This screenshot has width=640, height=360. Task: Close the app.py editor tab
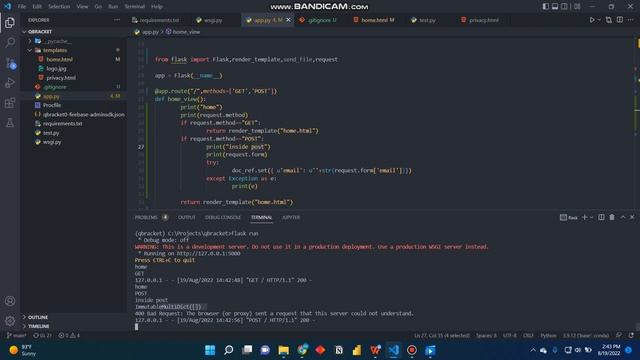[289, 20]
